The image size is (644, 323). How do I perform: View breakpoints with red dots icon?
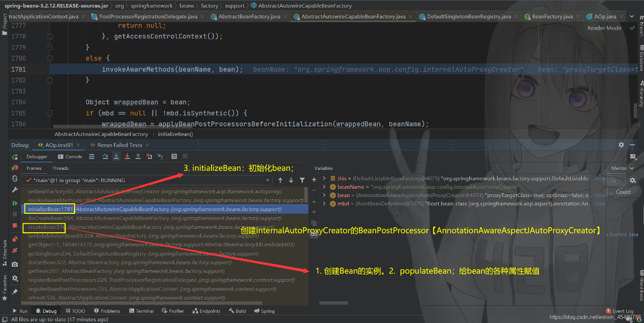[x=15, y=239]
